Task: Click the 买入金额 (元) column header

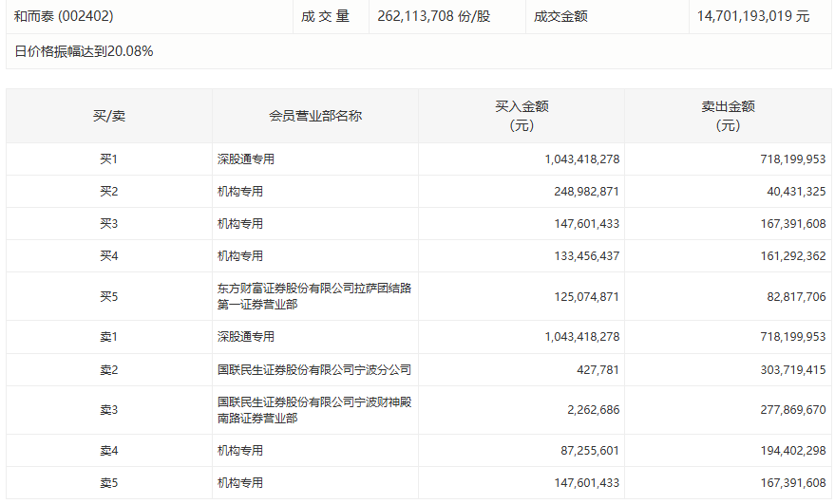Action: click(522, 116)
